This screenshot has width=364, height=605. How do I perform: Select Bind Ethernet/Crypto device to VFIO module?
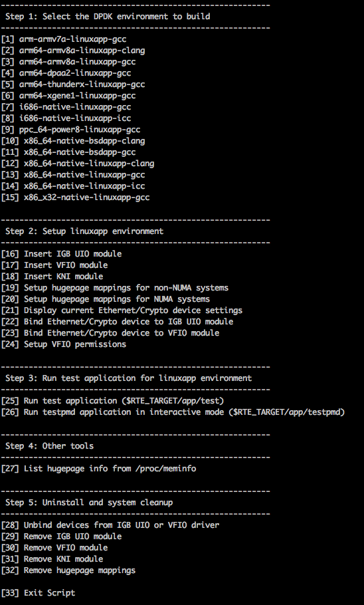pos(110,333)
